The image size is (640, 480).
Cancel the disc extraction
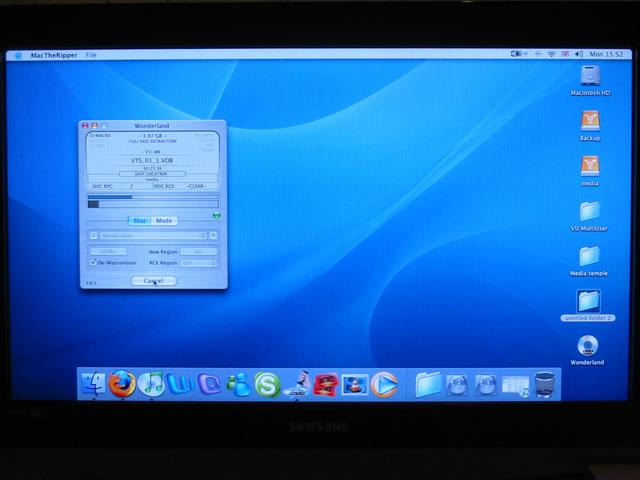[x=154, y=281]
